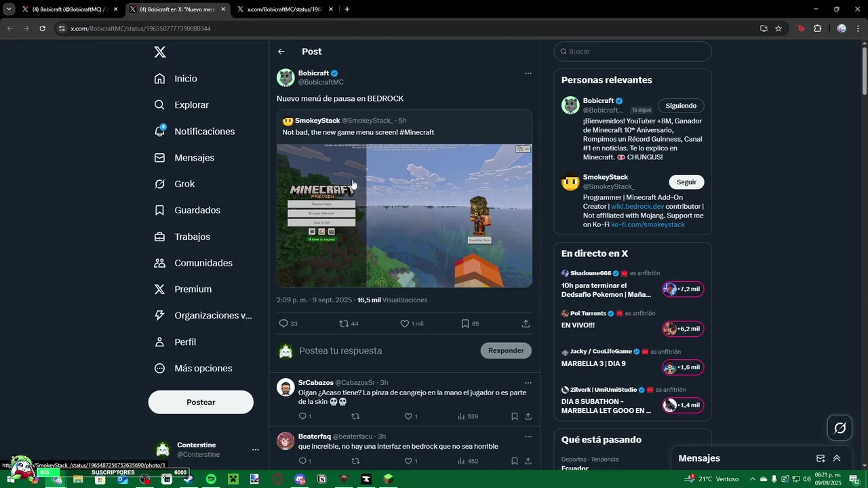Image resolution: width=868 pixels, height=488 pixels.
Task: Open the browser extensions menu
Action: (817, 28)
